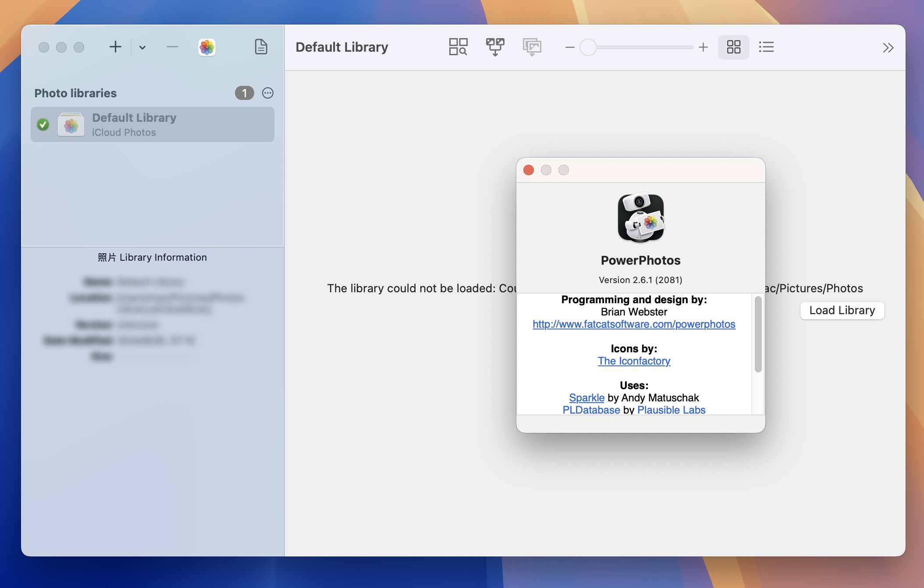This screenshot has height=588, width=924.
Task: Open the Plausible Labs link
Action: [671, 410]
